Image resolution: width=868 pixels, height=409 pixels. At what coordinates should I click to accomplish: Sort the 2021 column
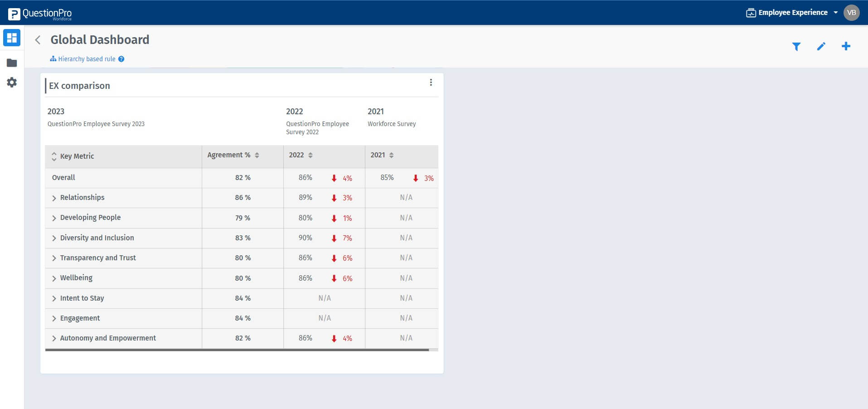point(391,155)
